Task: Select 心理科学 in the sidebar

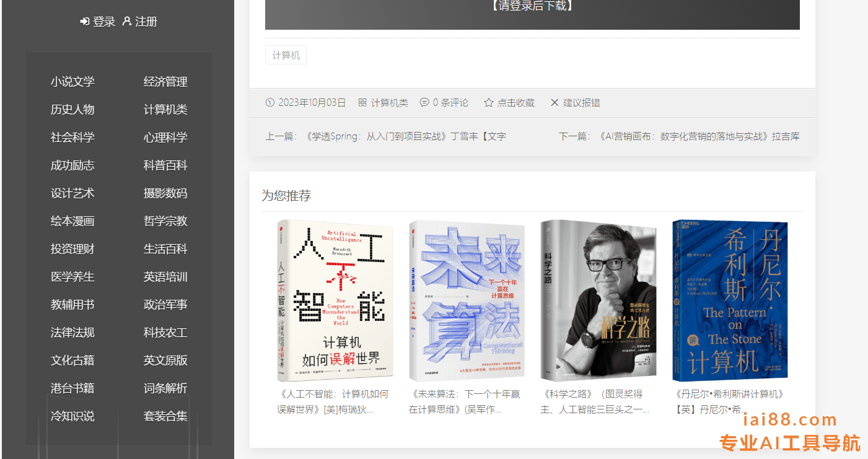Action: tap(165, 138)
